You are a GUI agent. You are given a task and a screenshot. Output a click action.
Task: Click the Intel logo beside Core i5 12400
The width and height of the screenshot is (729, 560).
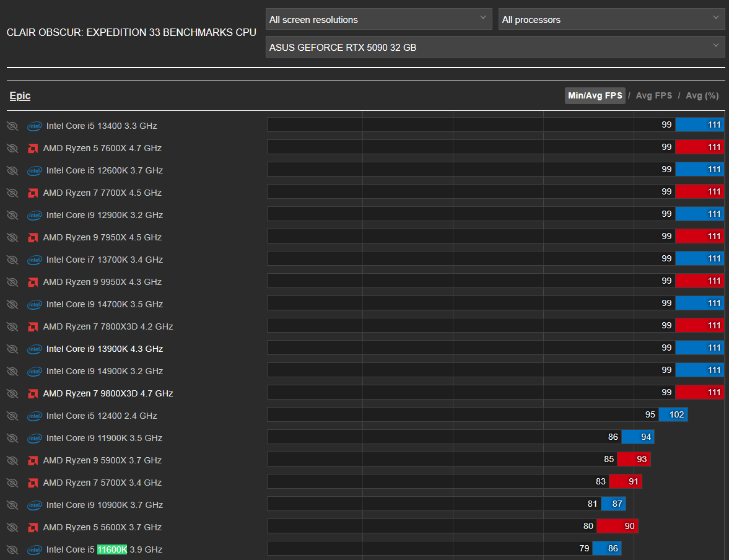click(35, 416)
